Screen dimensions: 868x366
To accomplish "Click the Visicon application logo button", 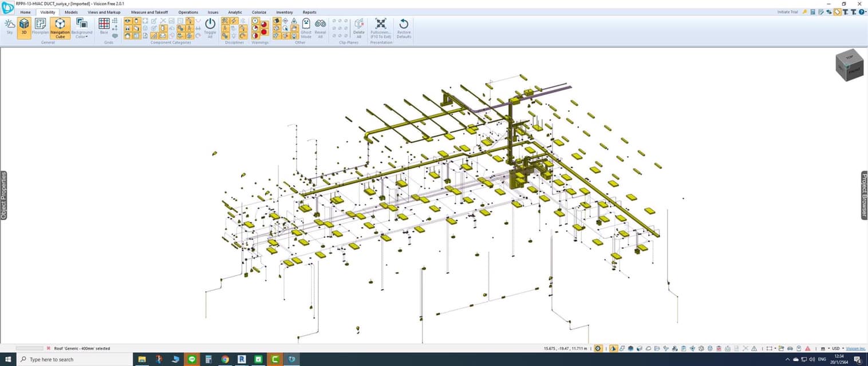I will tap(7, 8).
